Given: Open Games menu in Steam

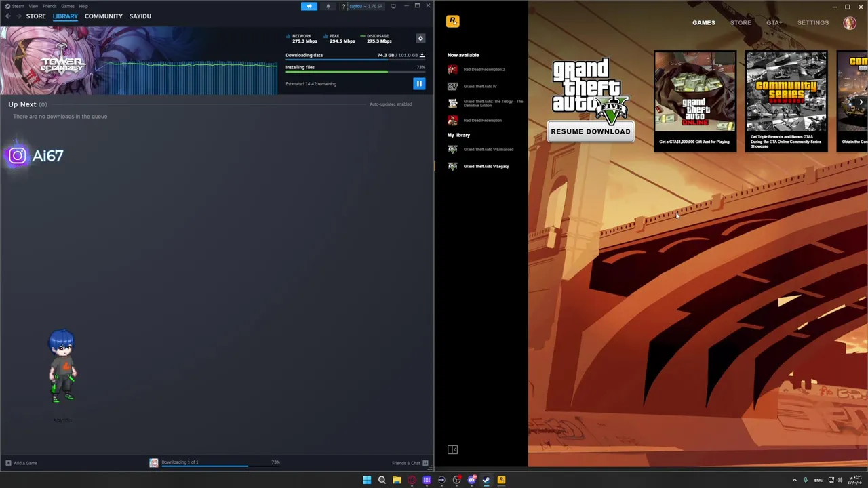Looking at the screenshot, I should click(67, 6).
